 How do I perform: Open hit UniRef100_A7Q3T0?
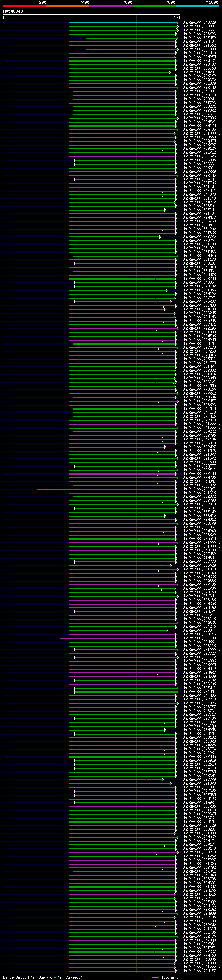tap(199, 80)
